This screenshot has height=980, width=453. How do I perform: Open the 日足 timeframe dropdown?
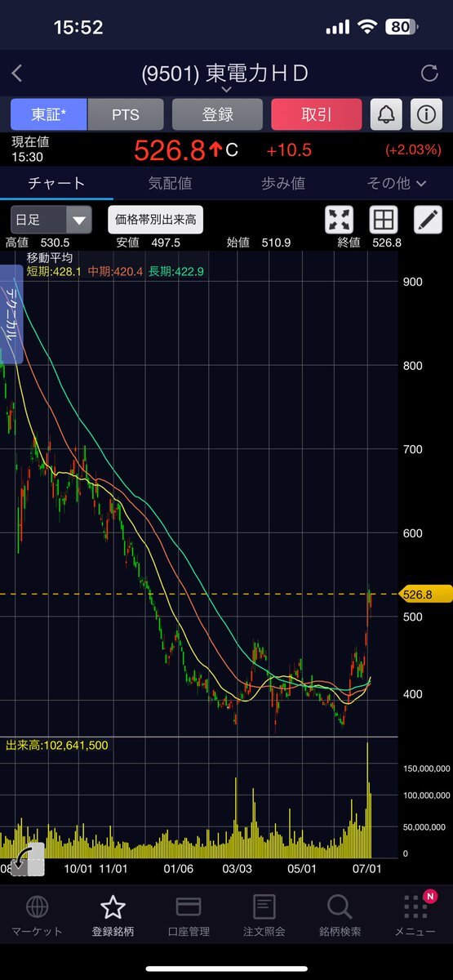tap(51, 220)
